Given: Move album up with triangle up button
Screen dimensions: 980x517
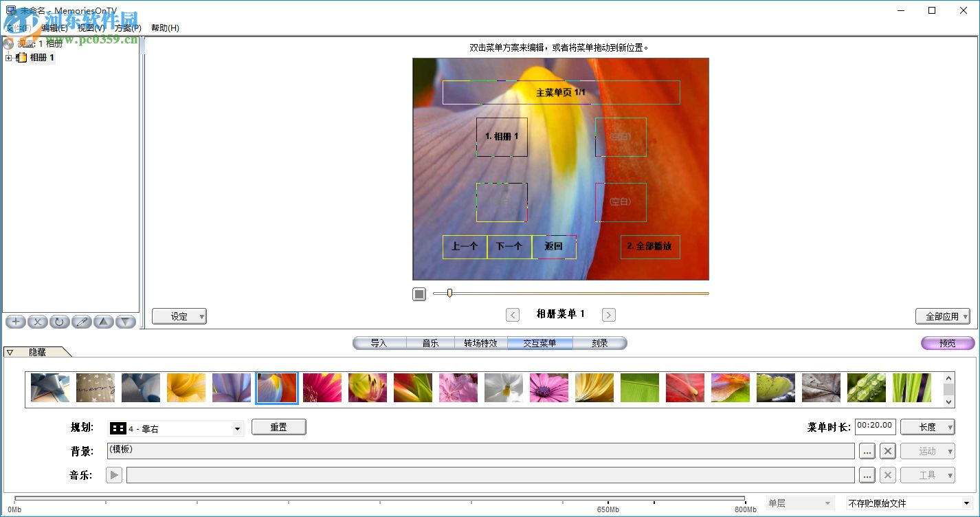Looking at the screenshot, I should [x=104, y=321].
